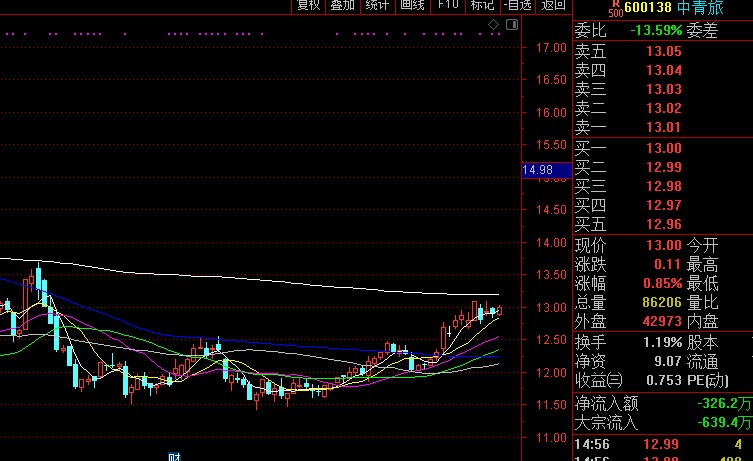
Task: Click the R 500 badge beside the stock code
Action: tap(616, 8)
